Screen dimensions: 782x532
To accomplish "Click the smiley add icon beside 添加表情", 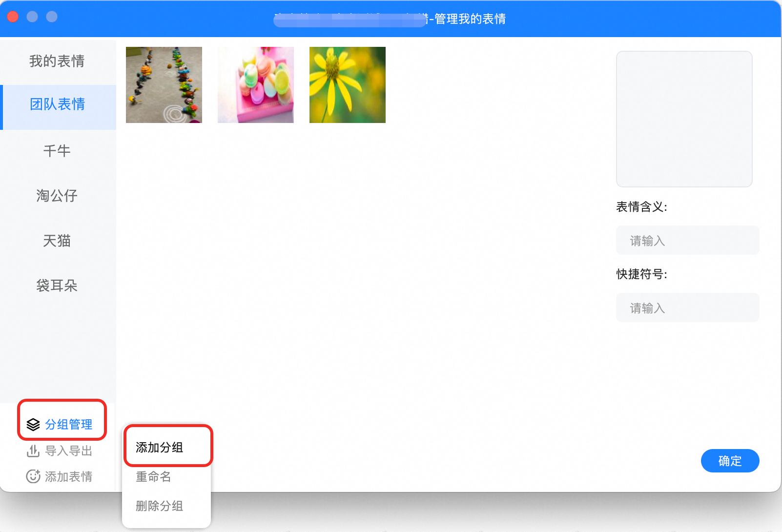I will (33, 476).
